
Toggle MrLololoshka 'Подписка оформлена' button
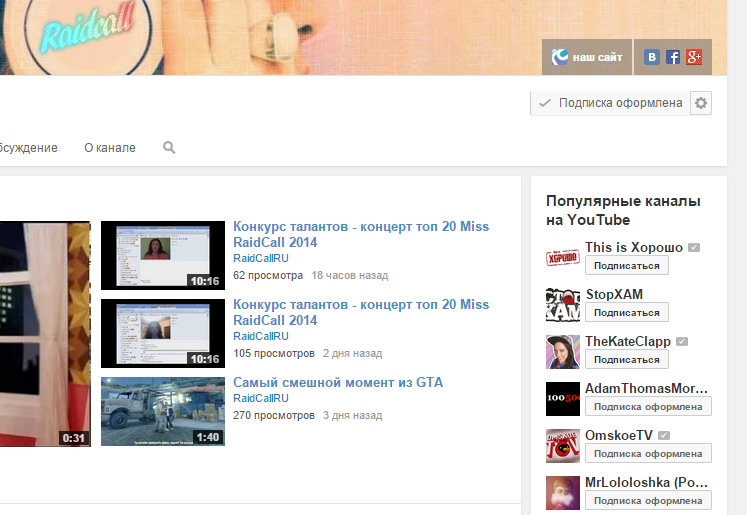pos(648,501)
